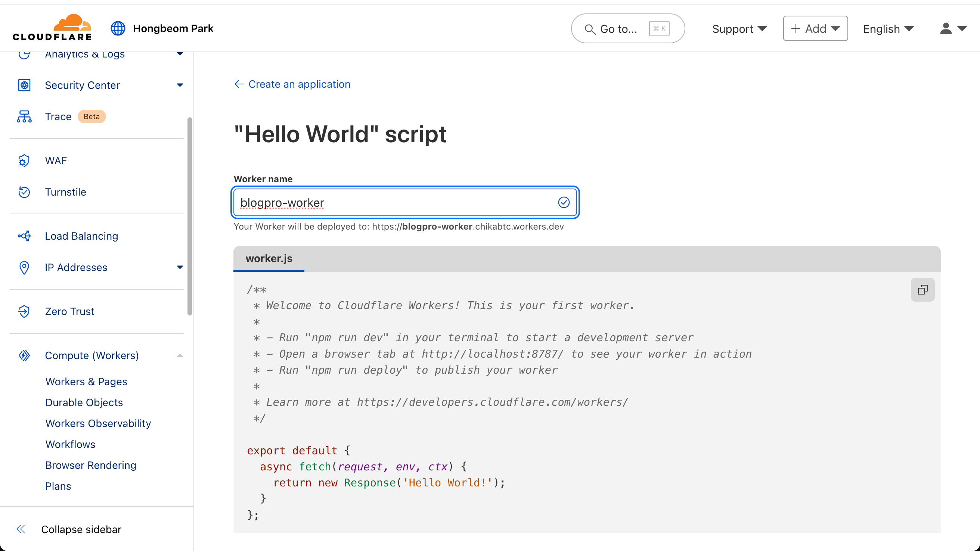Click the Load Balancing icon

tap(24, 236)
